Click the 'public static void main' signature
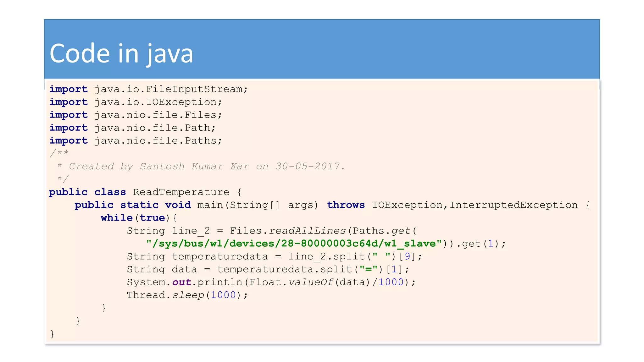644x362 pixels. click(197, 205)
